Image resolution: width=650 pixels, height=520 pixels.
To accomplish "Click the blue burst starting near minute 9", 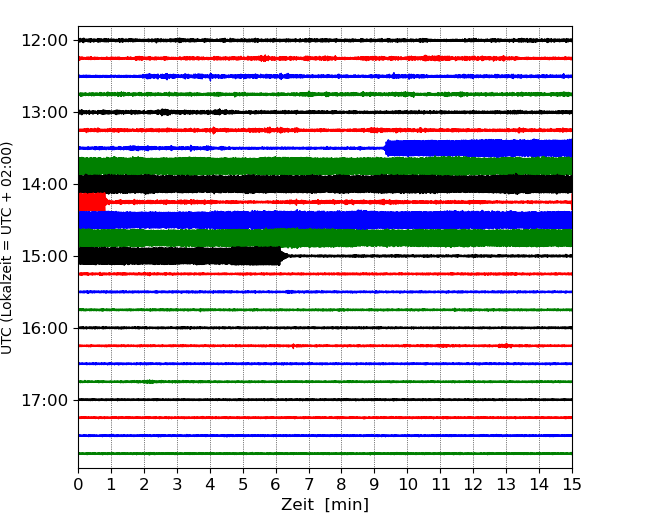I will [x=478, y=148].
